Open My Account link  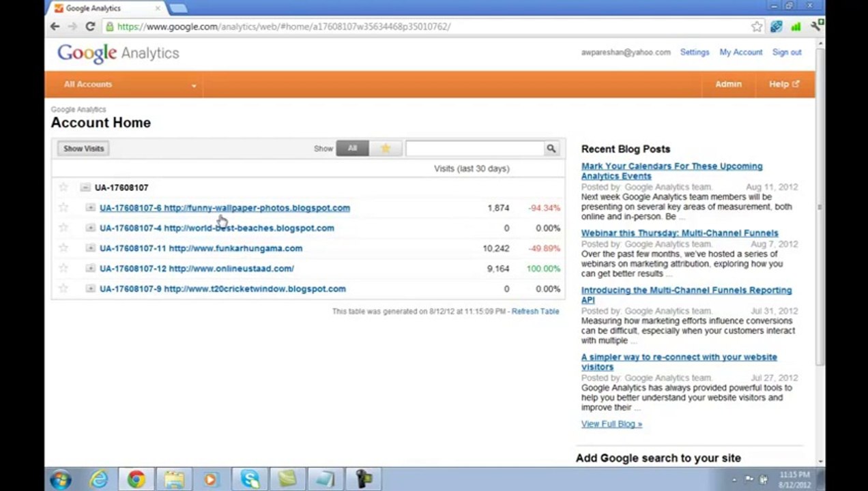coord(741,53)
